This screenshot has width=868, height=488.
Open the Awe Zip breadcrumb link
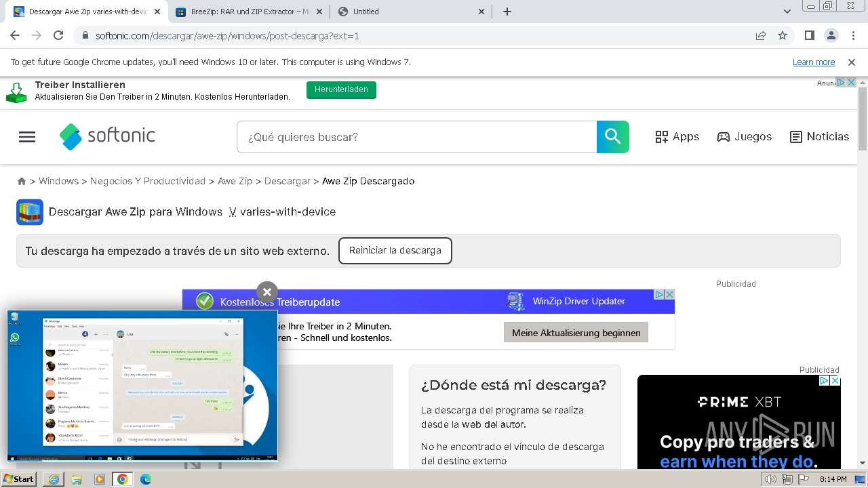(235, 182)
